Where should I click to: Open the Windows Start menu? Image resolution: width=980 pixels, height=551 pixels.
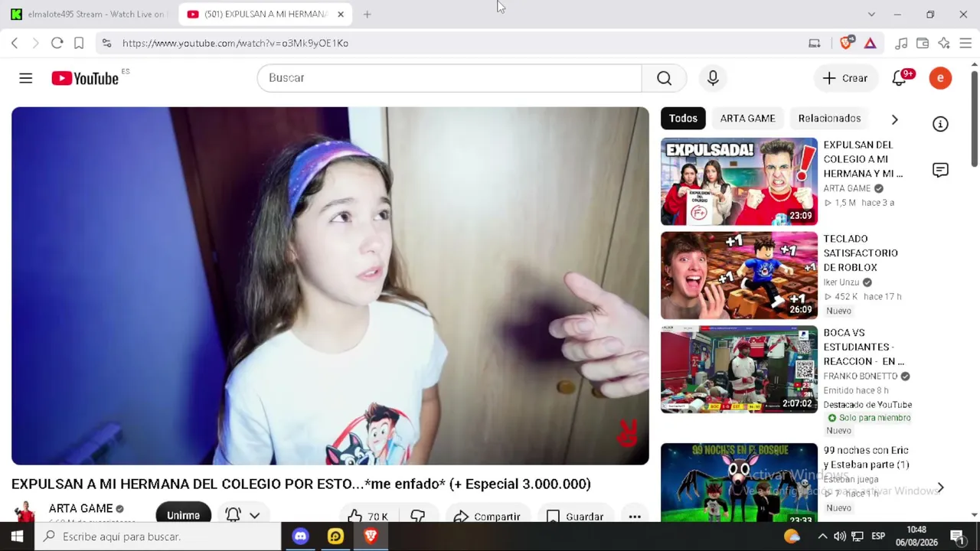click(17, 536)
